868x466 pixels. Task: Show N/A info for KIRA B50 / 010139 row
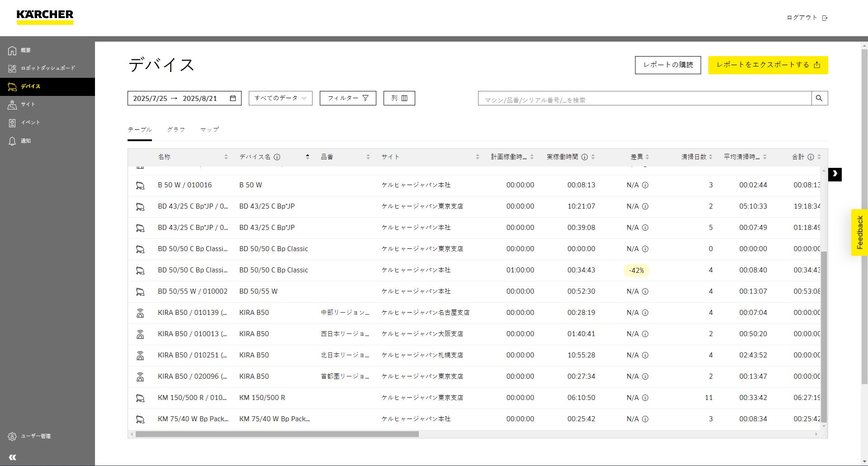point(645,313)
